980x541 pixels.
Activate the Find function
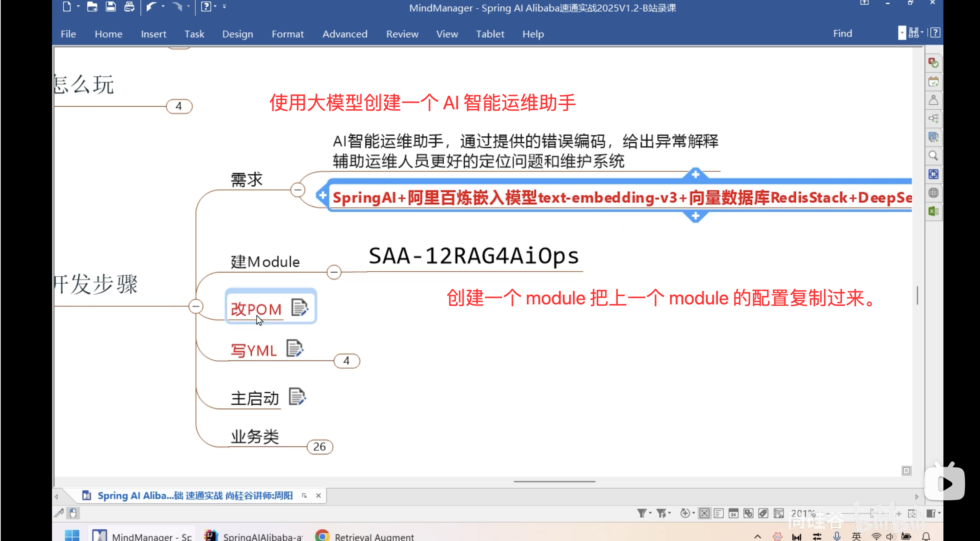point(842,33)
